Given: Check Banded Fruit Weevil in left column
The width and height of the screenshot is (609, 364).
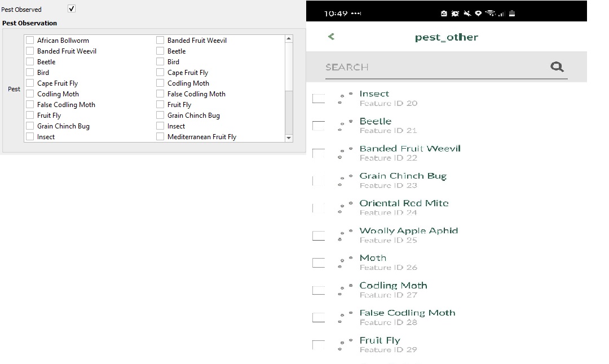Looking at the screenshot, I should tap(29, 51).
